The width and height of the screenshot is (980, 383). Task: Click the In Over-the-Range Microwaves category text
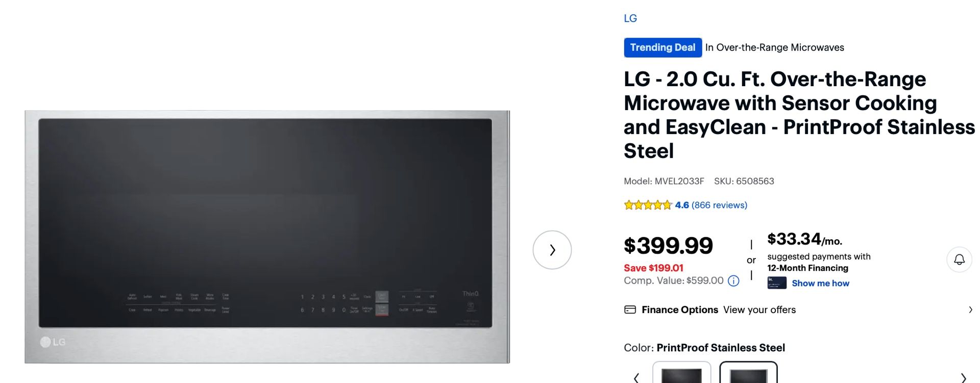click(774, 47)
